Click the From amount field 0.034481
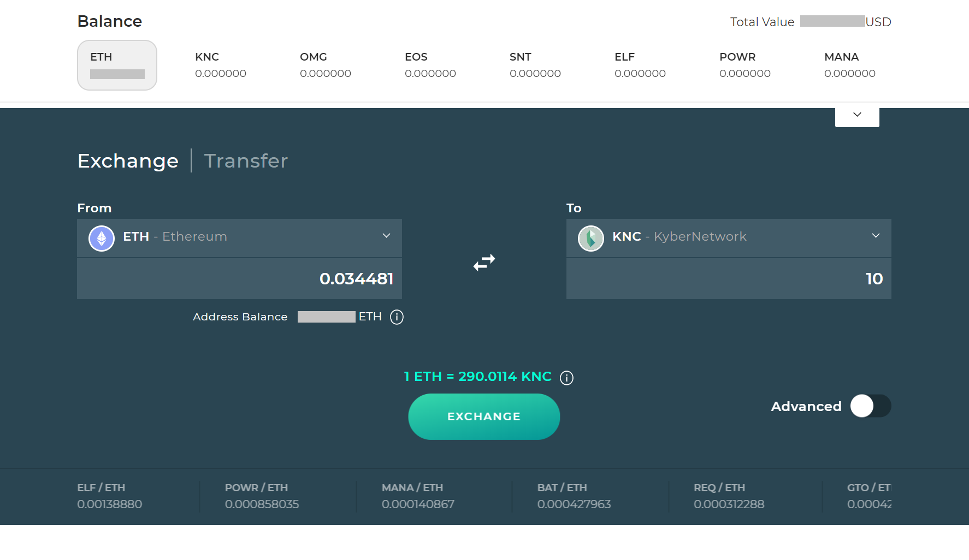This screenshot has width=969, height=560. [x=239, y=279]
